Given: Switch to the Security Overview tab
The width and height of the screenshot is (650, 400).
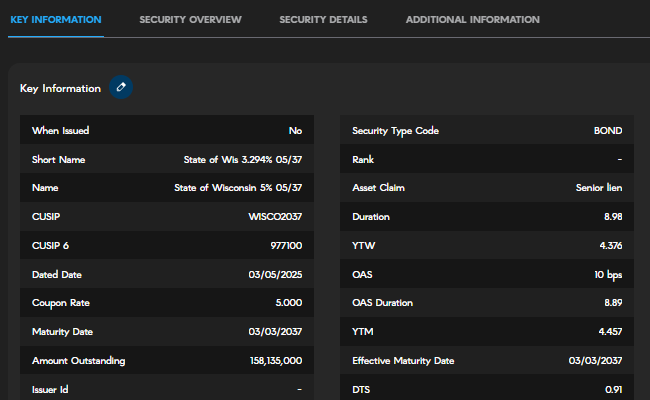Looking at the screenshot, I should pyautogui.click(x=190, y=20).
